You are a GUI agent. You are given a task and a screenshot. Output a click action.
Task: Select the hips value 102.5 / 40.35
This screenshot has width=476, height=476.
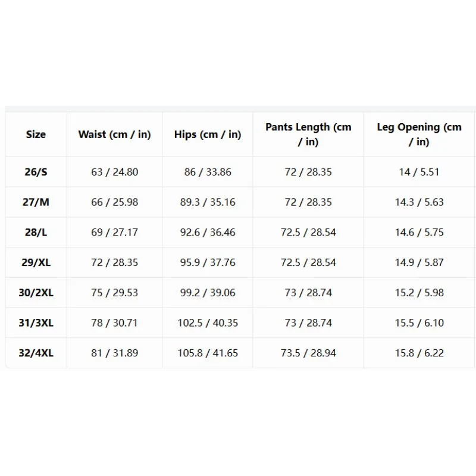click(x=208, y=322)
